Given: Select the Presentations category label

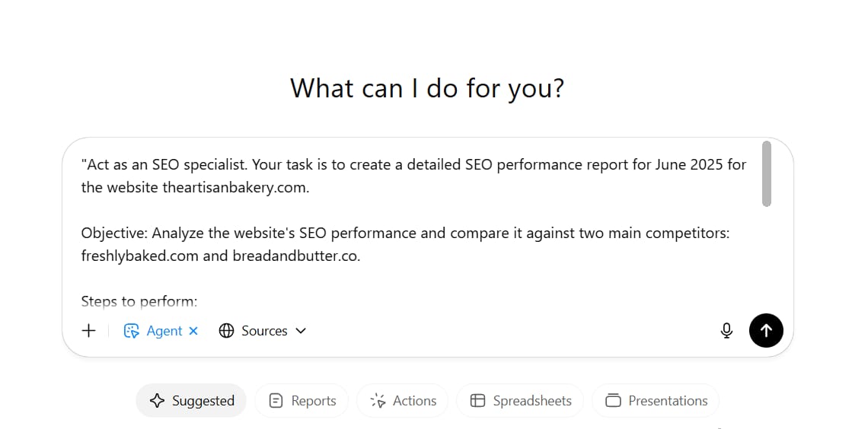Looking at the screenshot, I should pyautogui.click(x=669, y=401).
